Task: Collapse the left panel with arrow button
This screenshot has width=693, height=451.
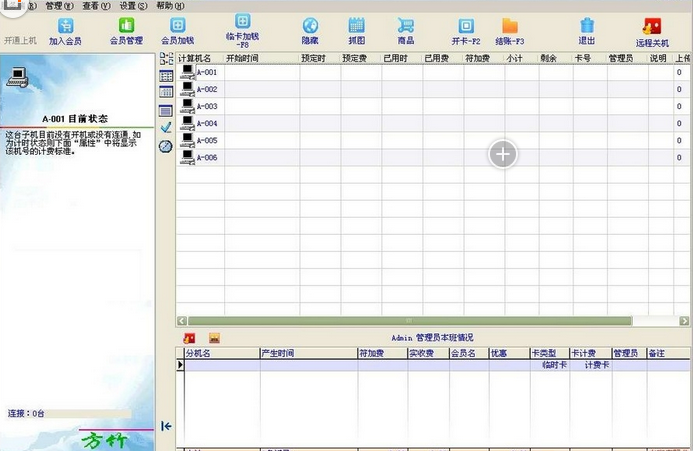Action: pyautogui.click(x=166, y=426)
